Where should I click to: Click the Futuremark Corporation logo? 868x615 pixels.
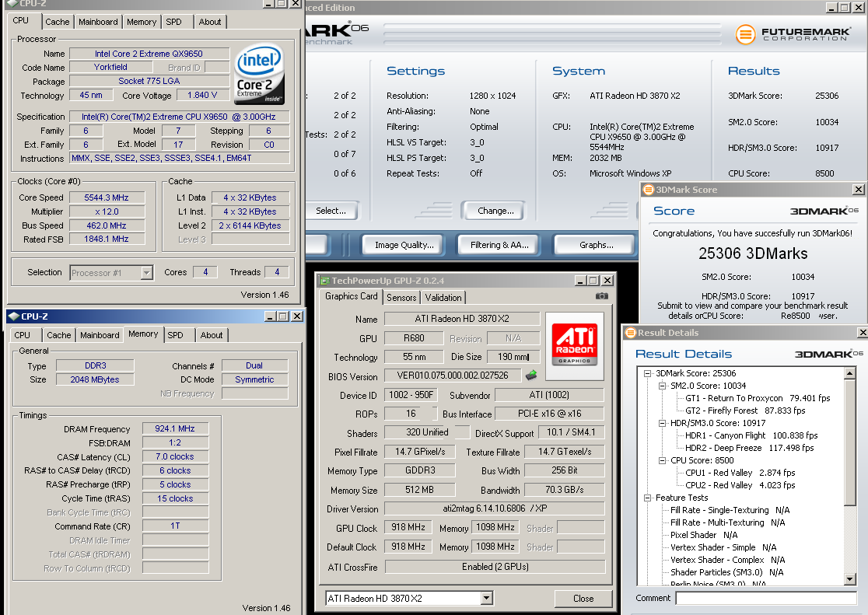(x=793, y=34)
